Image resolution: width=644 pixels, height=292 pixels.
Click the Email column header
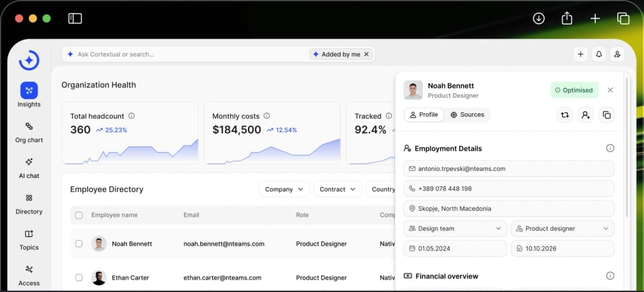(x=191, y=215)
